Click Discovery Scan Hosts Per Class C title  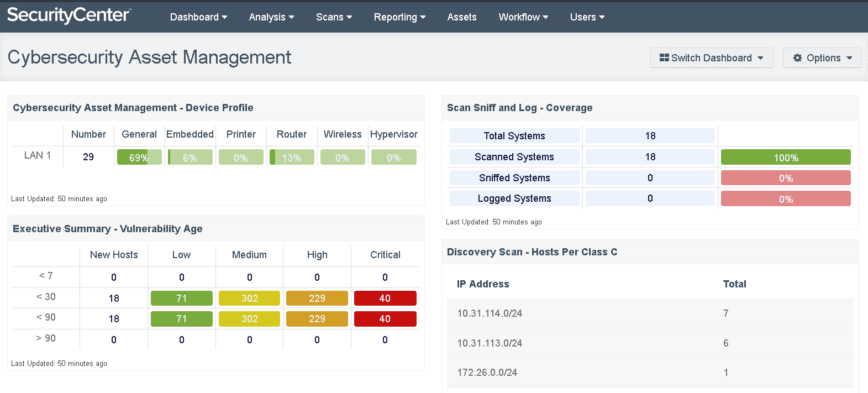click(x=532, y=252)
